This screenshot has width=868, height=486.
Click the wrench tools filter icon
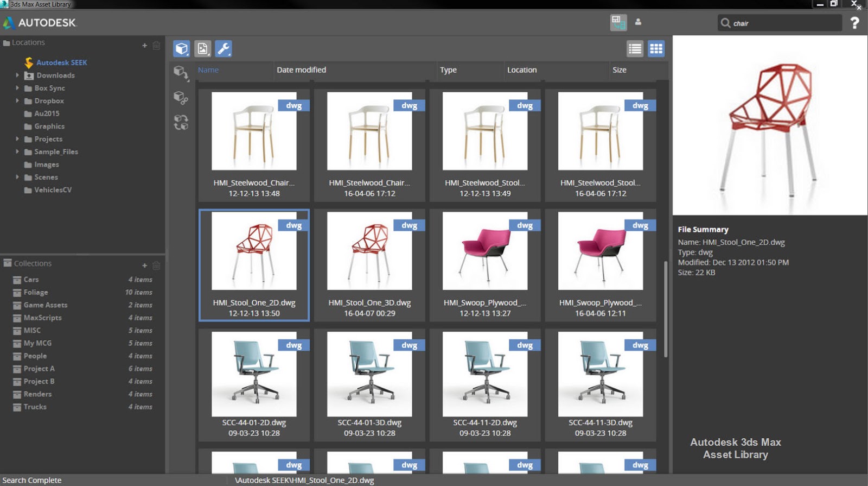(x=224, y=49)
